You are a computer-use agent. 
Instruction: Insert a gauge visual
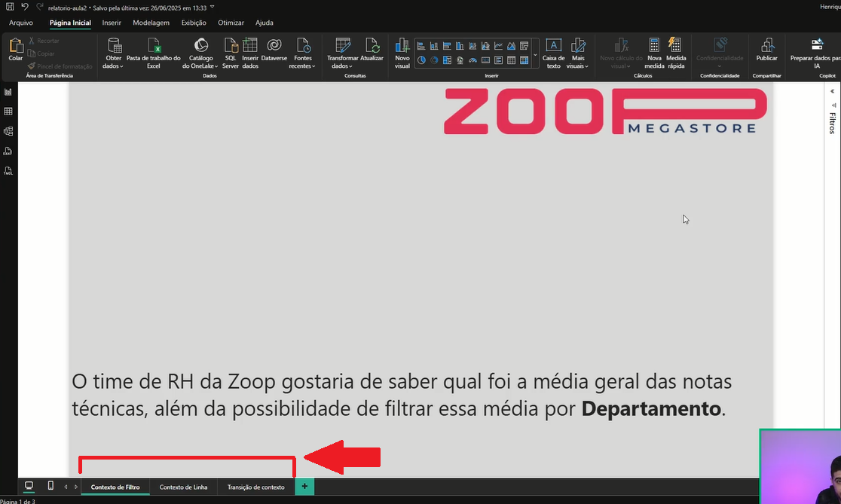pyautogui.click(x=472, y=60)
